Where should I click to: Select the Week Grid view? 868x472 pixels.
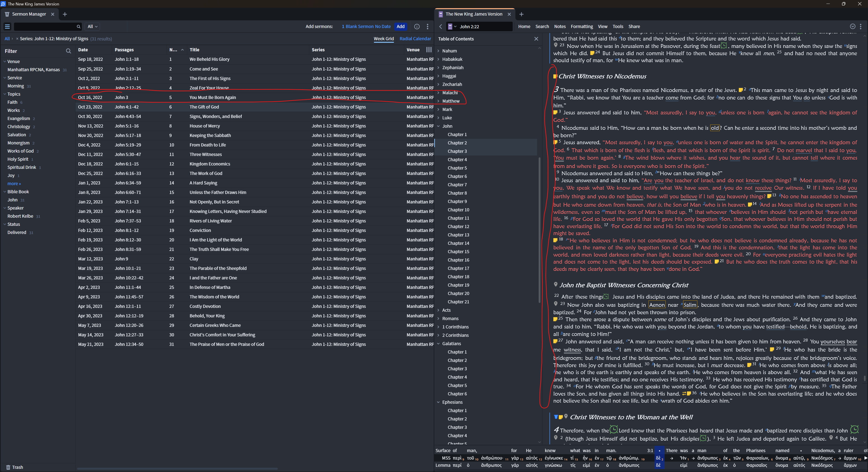[383, 39]
